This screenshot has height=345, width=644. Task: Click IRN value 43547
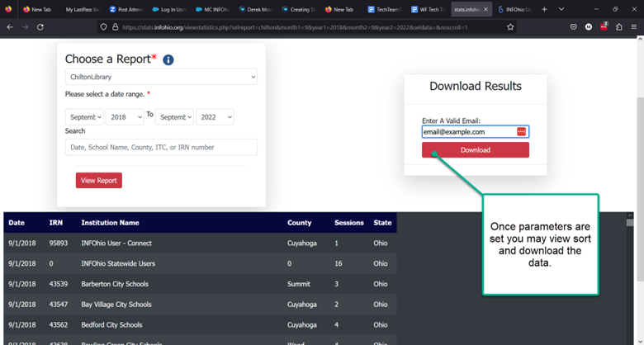coord(59,305)
